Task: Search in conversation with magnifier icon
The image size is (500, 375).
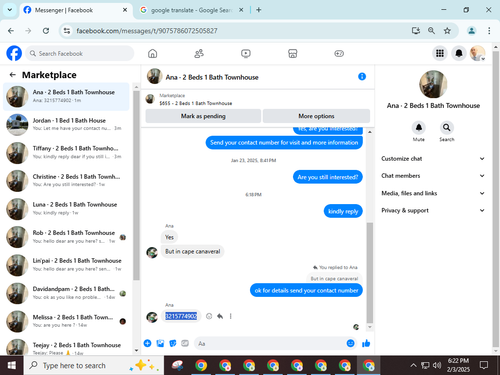Action: [x=447, y=128]
